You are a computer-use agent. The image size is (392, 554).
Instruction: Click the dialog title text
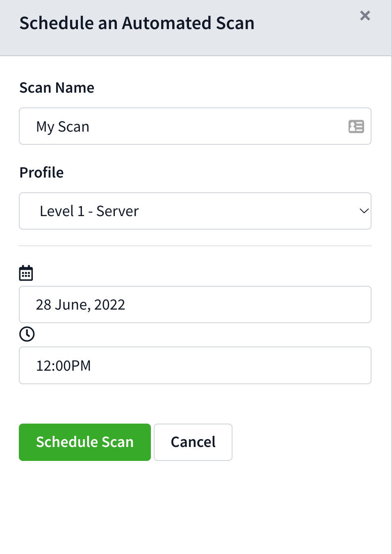tap(137, 23)
